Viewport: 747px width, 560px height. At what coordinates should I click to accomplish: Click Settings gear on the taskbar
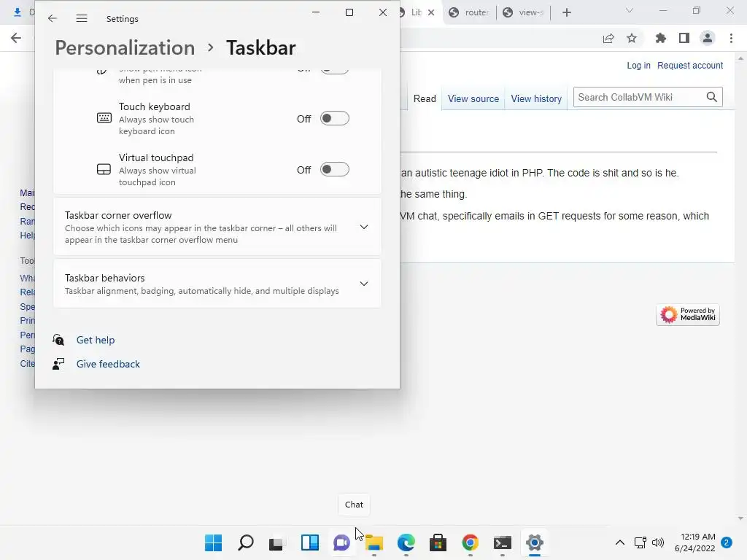click(535, 542)
